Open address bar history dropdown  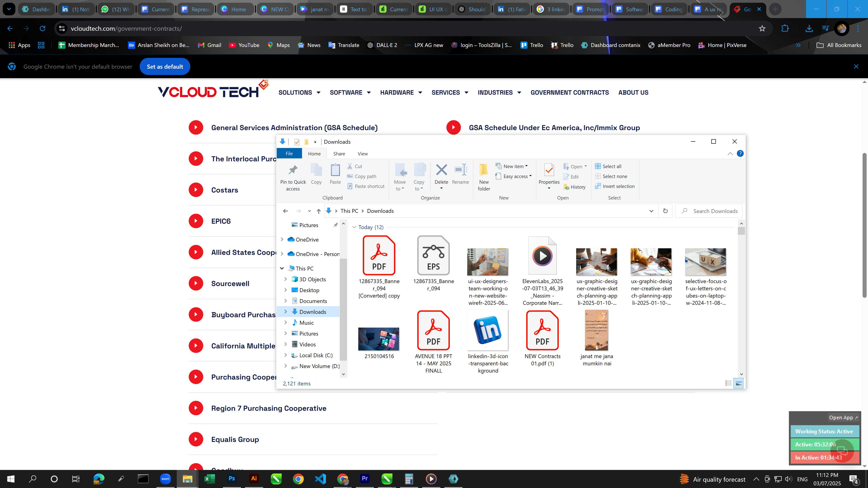[x=651, y=211]
